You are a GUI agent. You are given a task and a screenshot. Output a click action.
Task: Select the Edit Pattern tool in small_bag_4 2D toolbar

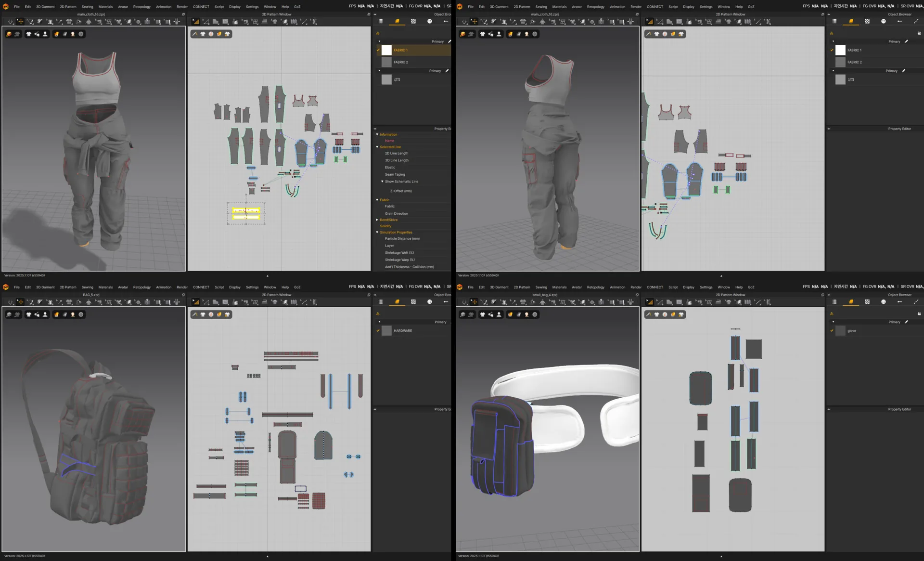click(650, 302)
